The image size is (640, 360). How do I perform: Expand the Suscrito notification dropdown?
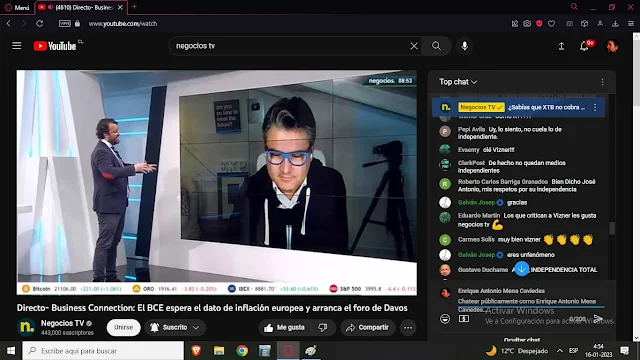[x=196, y=327]
